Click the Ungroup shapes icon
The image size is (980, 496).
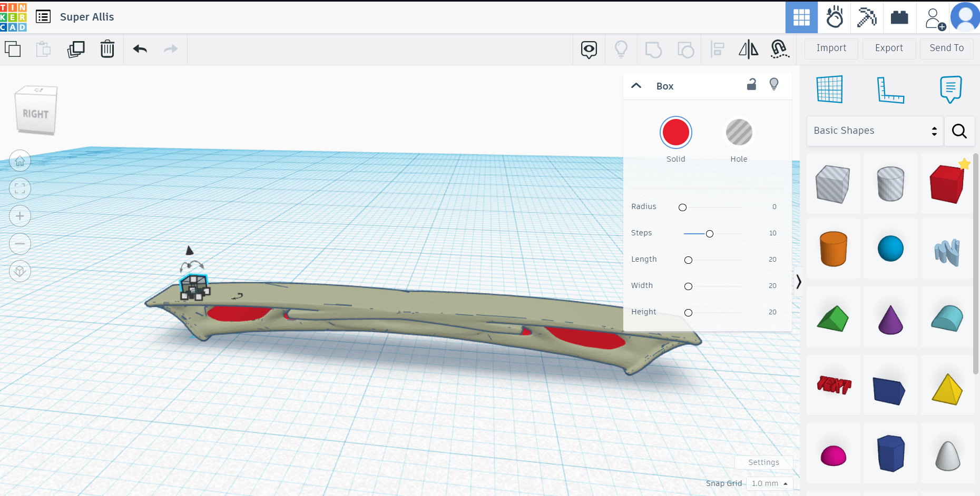pos(685,49)
